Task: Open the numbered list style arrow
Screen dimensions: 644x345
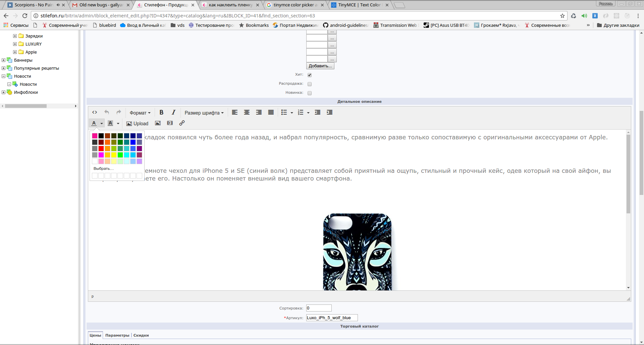Action: coord(308,113)
